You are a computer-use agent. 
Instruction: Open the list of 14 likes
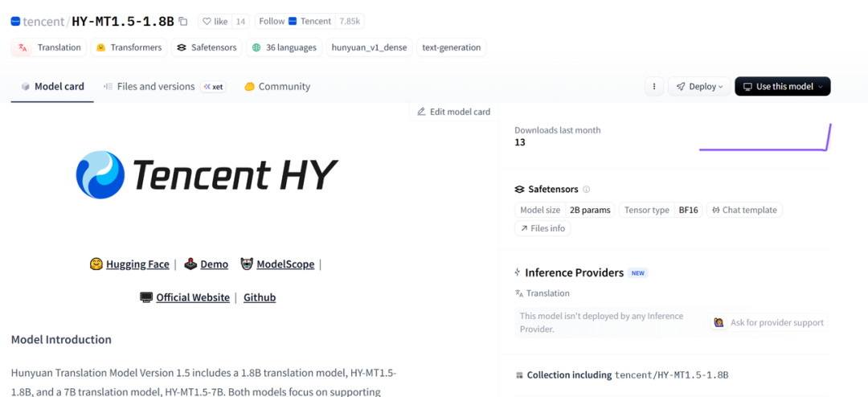(240, 22)
